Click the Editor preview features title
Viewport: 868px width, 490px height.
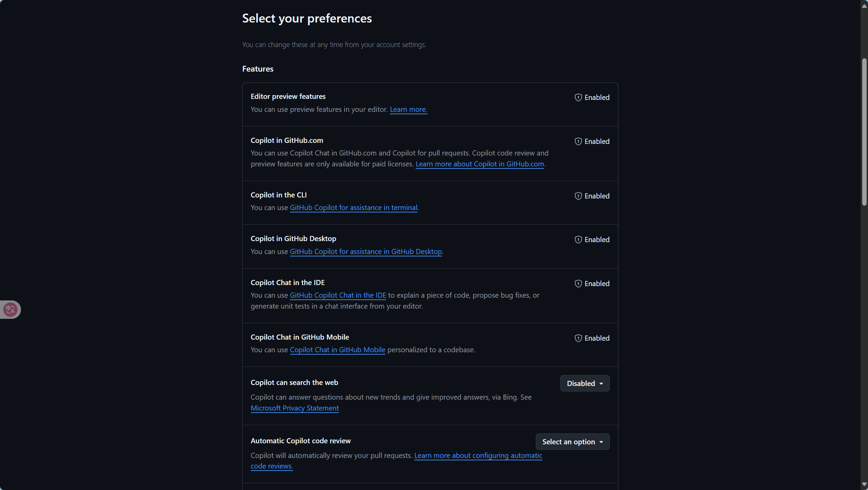pos(288,96)
